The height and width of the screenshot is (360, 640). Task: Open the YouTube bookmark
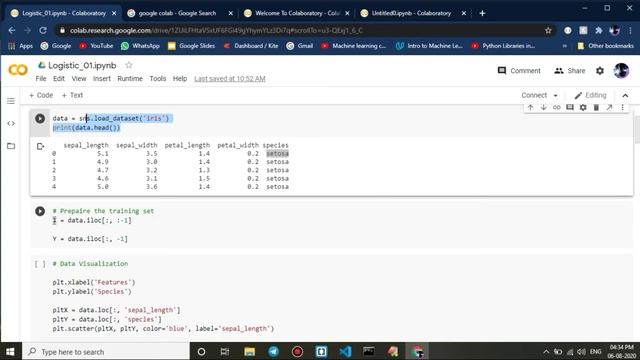[x=96, y=46]
